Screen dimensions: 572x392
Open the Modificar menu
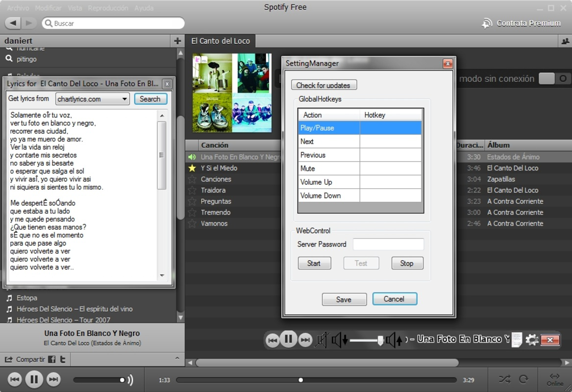pos(48,8)
